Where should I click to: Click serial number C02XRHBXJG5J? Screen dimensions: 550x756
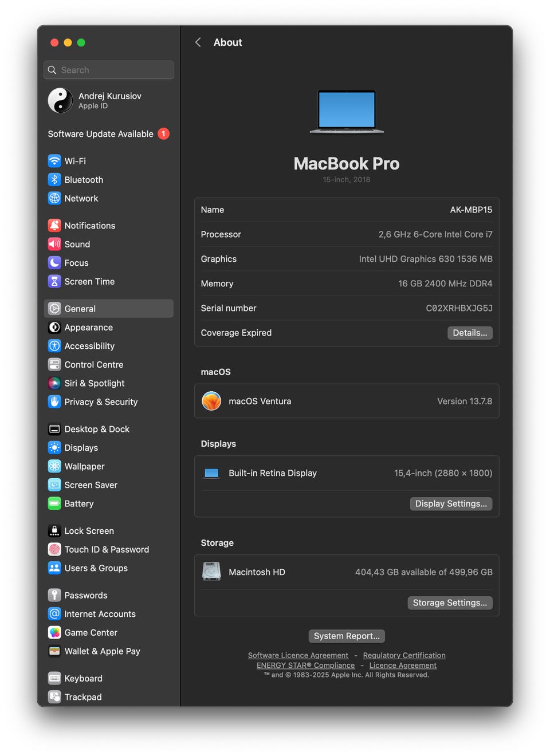(459, 308)
